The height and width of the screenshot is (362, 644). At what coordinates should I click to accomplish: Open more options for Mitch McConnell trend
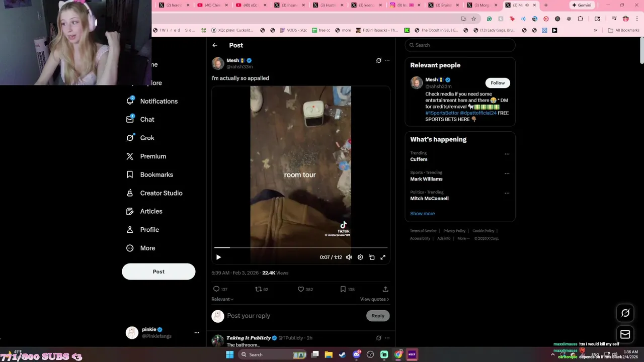coord(507,193)
